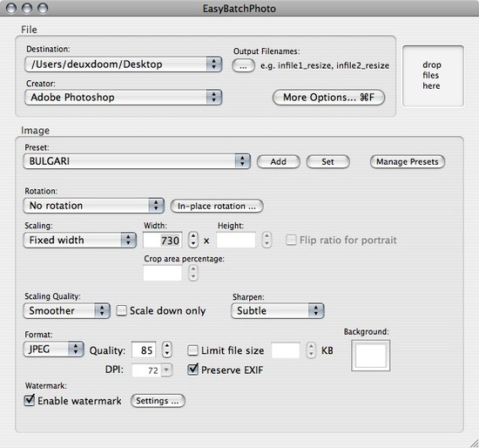Screen dimensions: 479x448
Task: Open the DPI combo box arrow
Action: pyautogui.click(x=166, y=370)
